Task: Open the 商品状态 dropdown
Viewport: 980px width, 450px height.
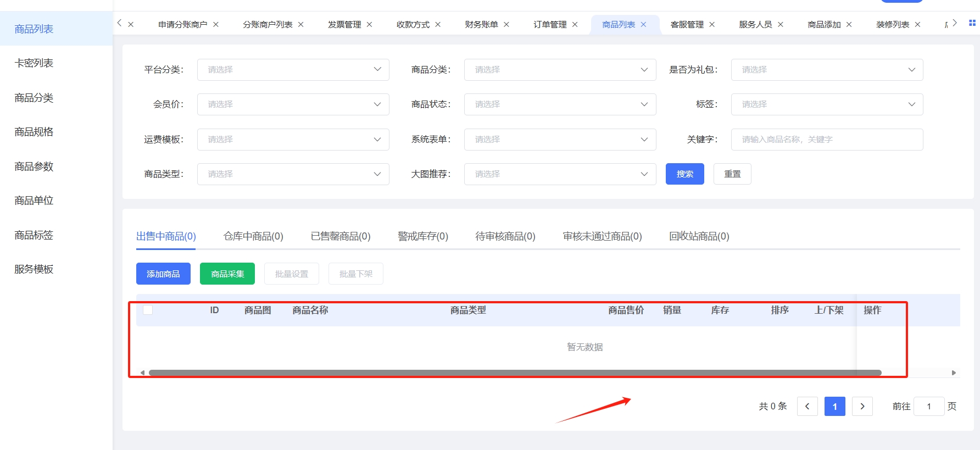Action: 560,104
